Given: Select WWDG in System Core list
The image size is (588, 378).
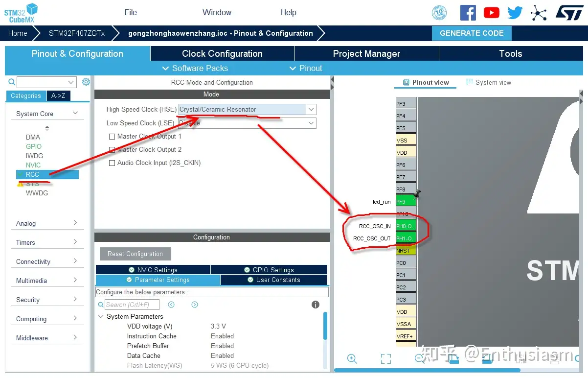Looking at the screenshot, I should [37, 193].
